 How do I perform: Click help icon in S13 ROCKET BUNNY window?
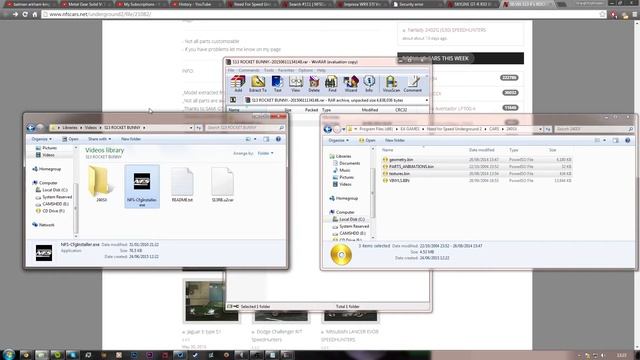[x=278, y=139]
